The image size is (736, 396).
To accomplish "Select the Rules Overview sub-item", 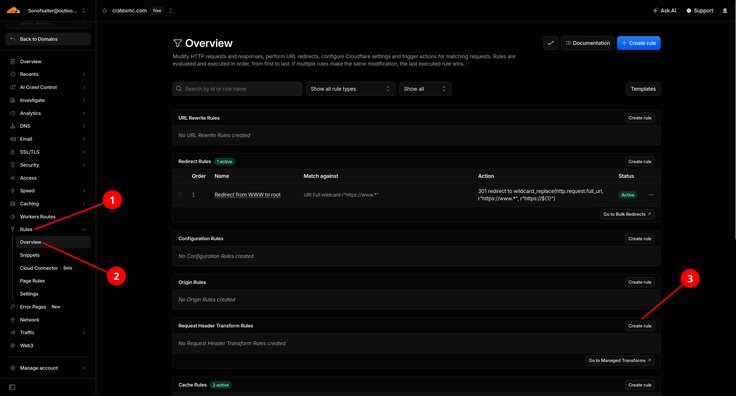I will tap(53, 242).
